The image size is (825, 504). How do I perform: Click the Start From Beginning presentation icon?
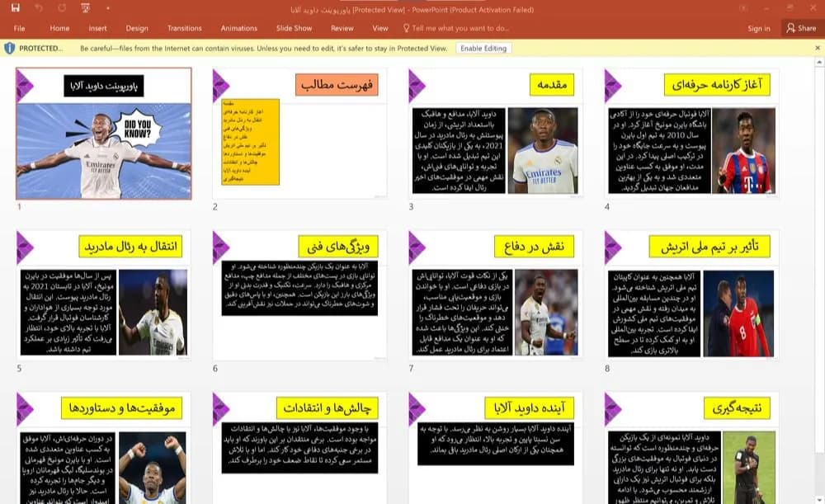coord(85,8)
